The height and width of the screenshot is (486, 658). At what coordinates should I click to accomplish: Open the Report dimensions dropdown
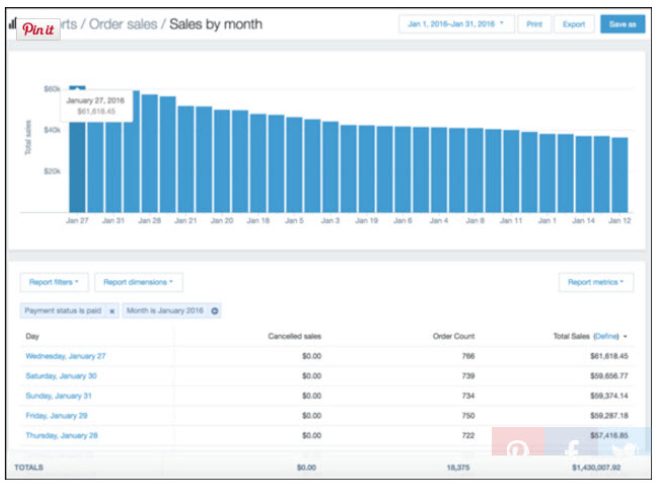coord(139,283)
